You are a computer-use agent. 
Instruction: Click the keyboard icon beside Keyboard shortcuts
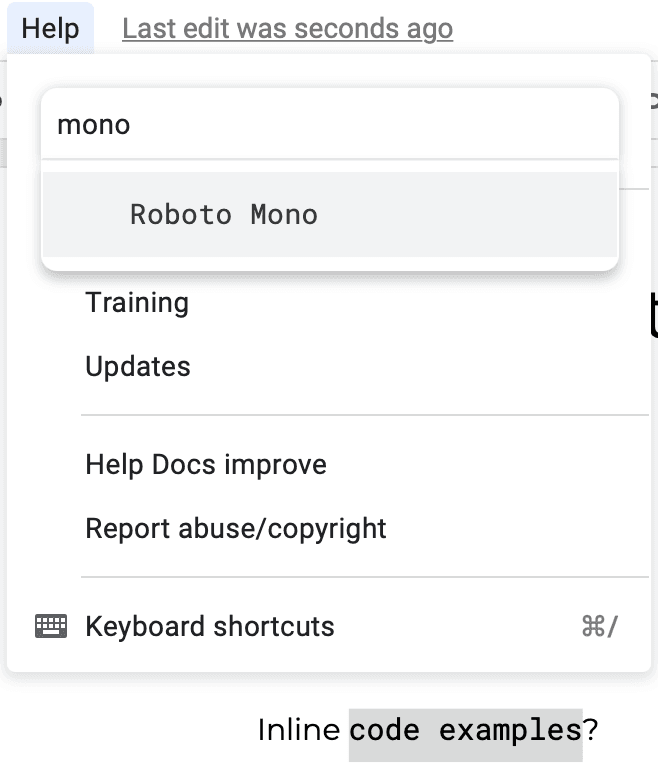51,626
